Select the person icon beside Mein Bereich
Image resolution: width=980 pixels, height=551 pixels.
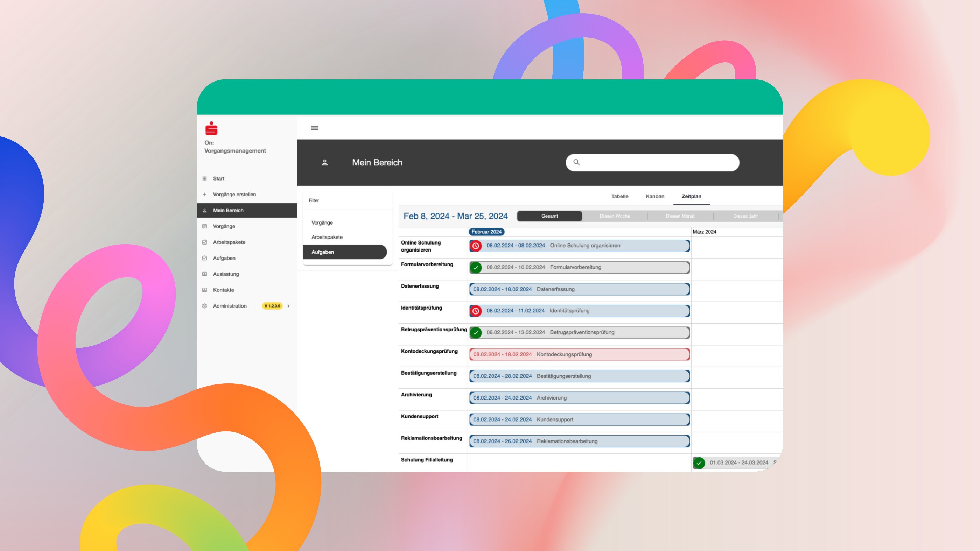pyautogui.click(x=205, y=210)
